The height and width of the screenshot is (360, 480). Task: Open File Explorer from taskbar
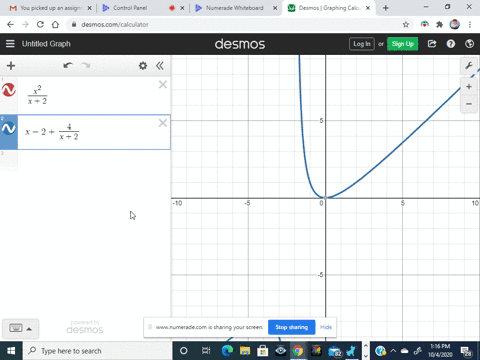coord(245,351)
